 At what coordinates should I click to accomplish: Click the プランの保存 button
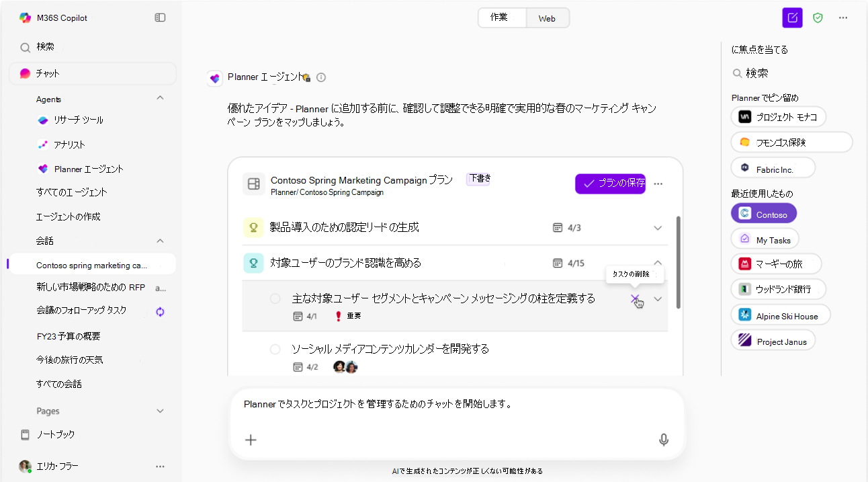pos(610,184)
